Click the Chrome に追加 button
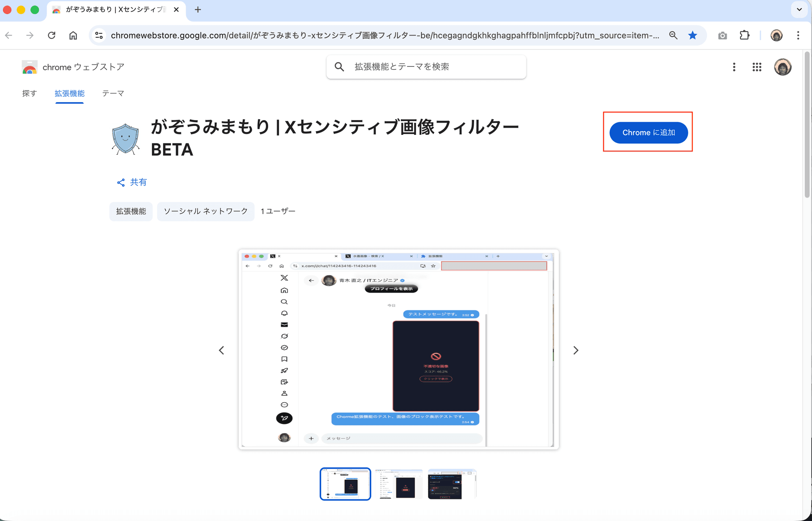 (648, 133)
